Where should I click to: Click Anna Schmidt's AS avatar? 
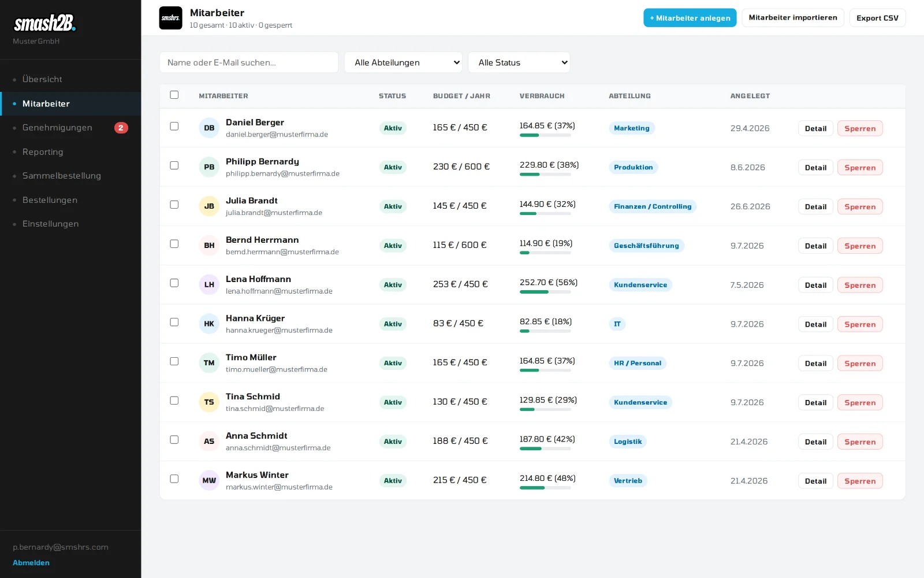click(x=209, y=442)
